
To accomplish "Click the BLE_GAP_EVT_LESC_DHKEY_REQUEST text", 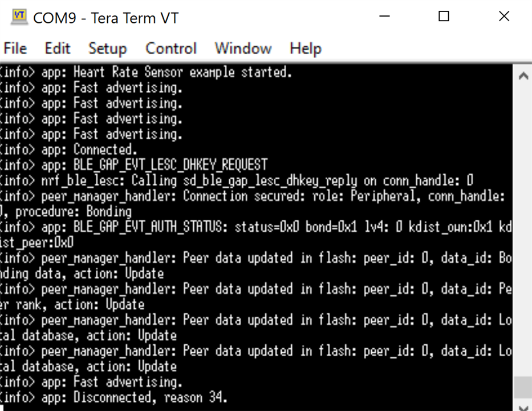I will 170,165.
